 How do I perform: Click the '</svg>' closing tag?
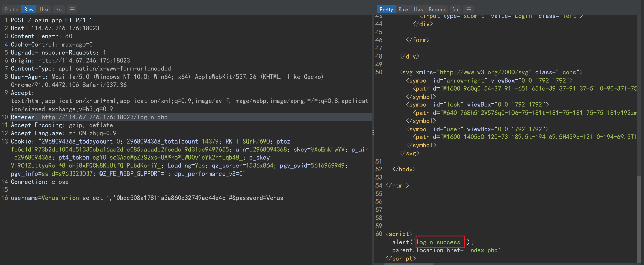tap(409, 153)
